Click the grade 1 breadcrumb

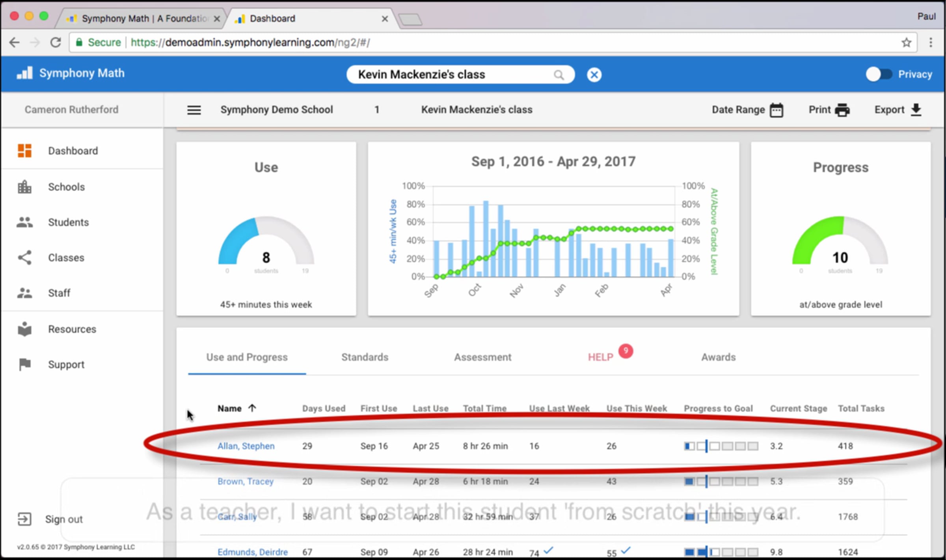coord(377,110)
